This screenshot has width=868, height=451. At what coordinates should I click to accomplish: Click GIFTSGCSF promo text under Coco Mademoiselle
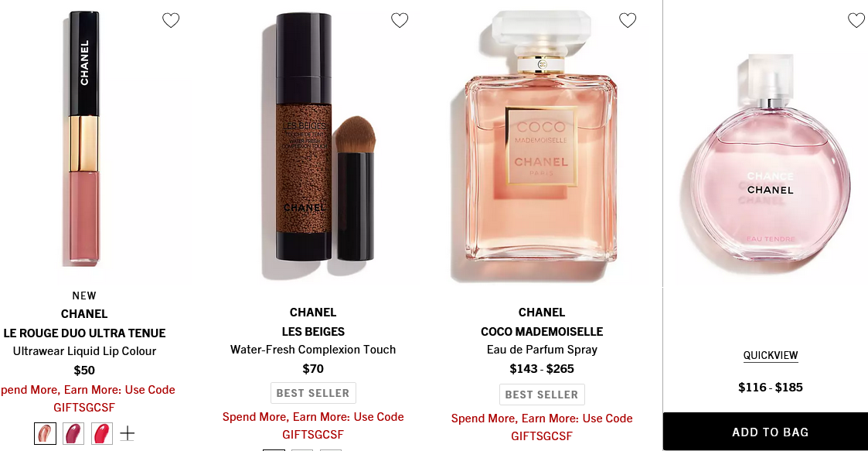pyautogui.click(x=542, y=436)
